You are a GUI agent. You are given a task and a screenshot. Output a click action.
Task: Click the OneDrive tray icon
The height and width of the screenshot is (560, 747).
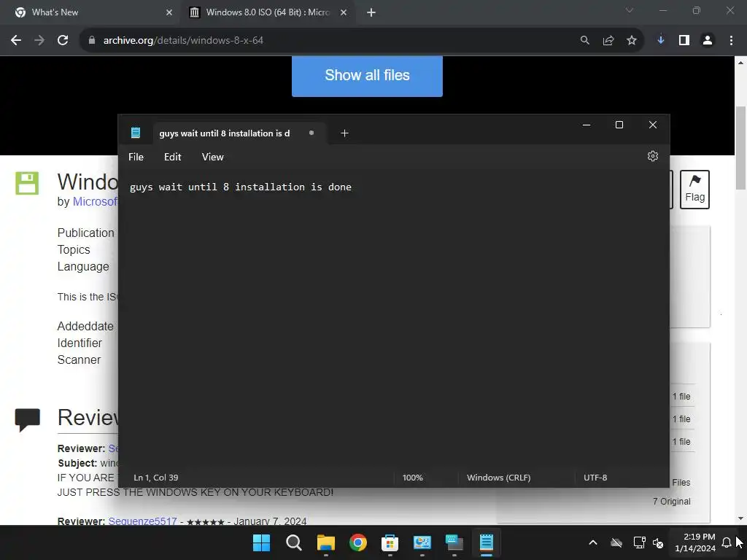[616, 542]
